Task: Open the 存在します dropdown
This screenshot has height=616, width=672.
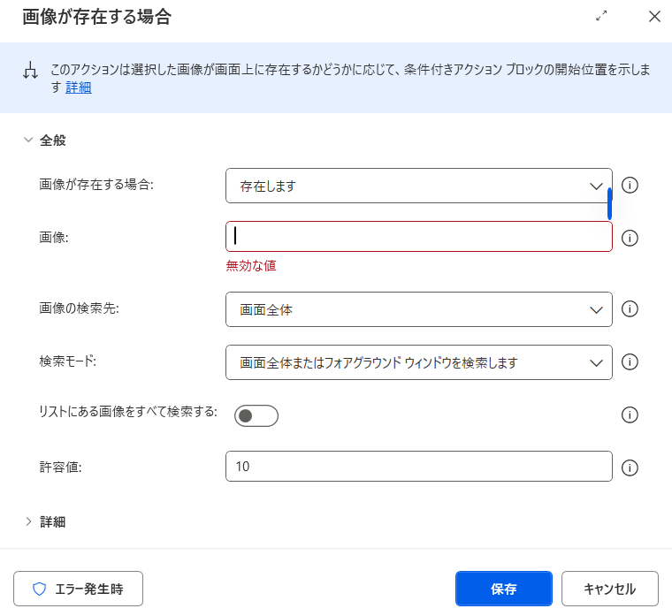Action: (x=418, y=186)
